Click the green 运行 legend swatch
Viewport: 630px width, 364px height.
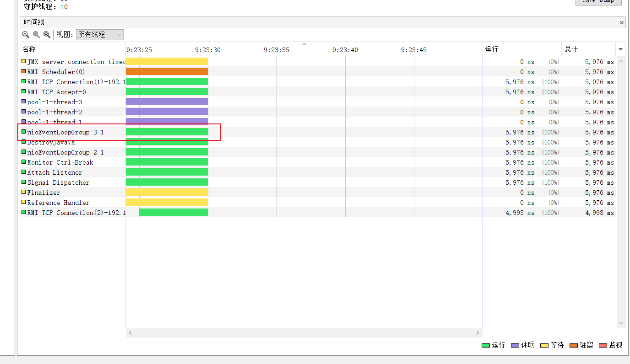coord(486,345)
